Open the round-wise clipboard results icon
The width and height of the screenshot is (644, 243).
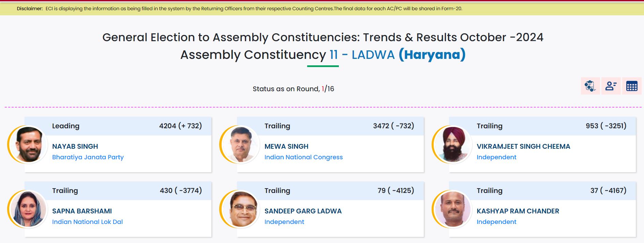pos(590,86)
